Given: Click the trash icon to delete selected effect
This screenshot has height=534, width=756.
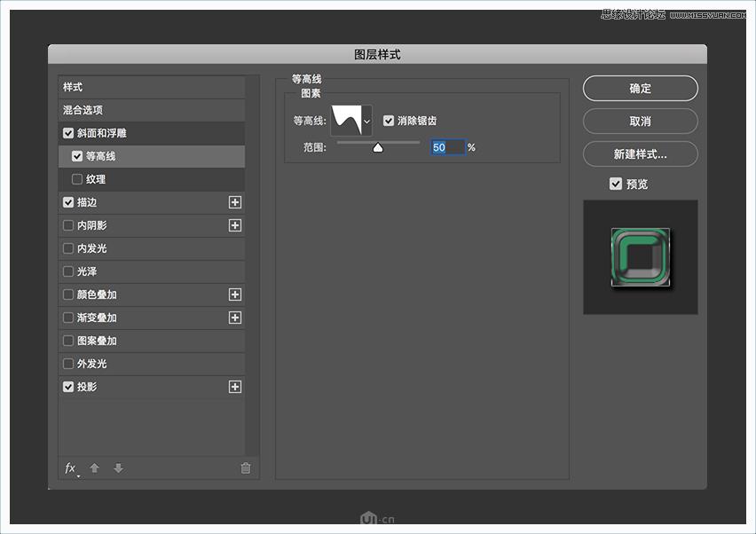Looking at the screenshot, I should 245,468.
